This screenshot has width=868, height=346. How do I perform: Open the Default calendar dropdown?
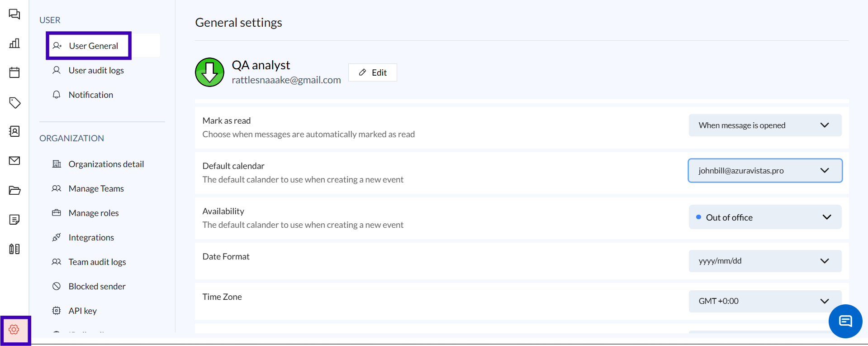click(764, 171)
